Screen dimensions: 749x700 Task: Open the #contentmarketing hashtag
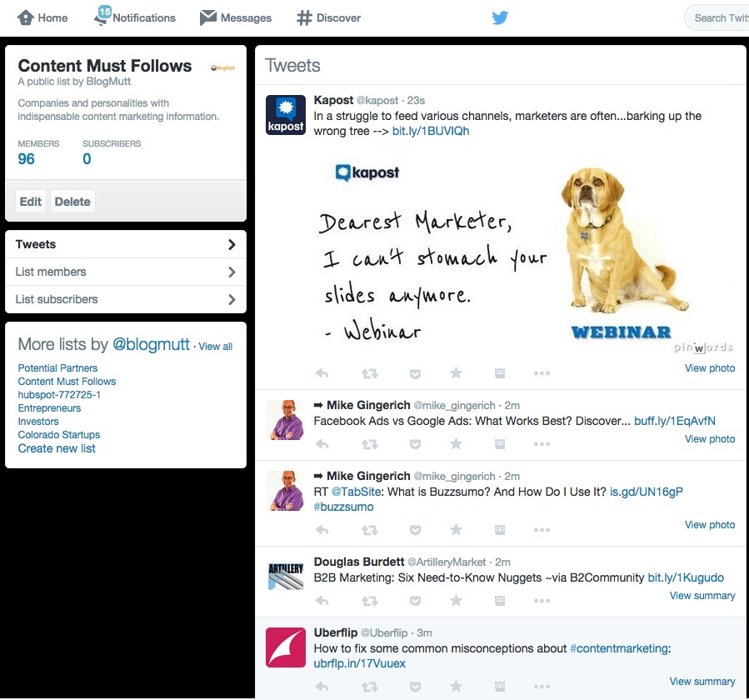619,648
